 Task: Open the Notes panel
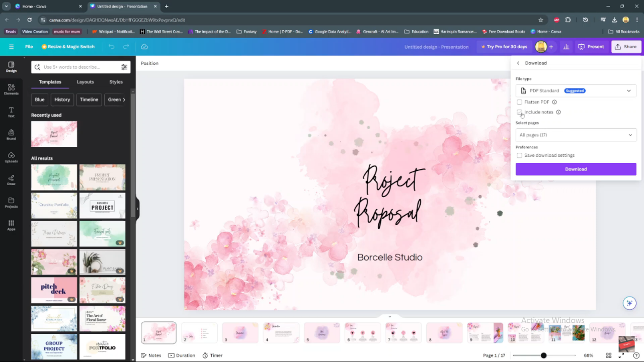(x=151, y=355)
